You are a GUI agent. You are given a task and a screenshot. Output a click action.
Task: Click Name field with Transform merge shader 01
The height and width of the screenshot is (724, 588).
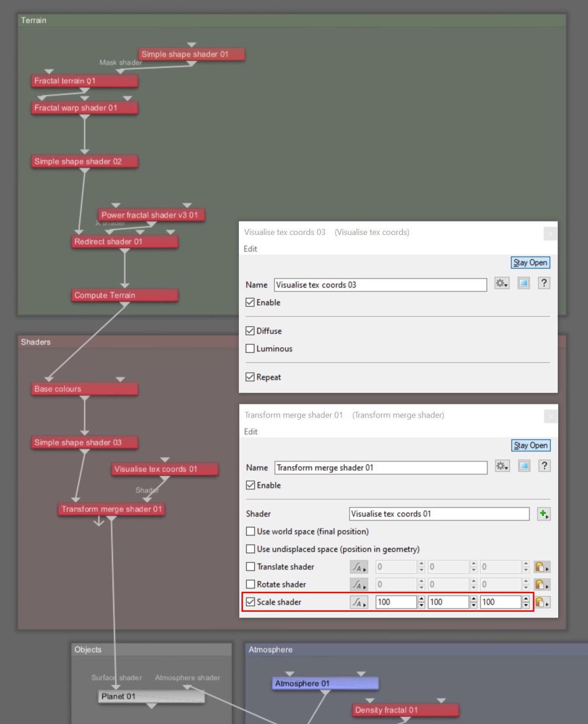click(381, 467)
